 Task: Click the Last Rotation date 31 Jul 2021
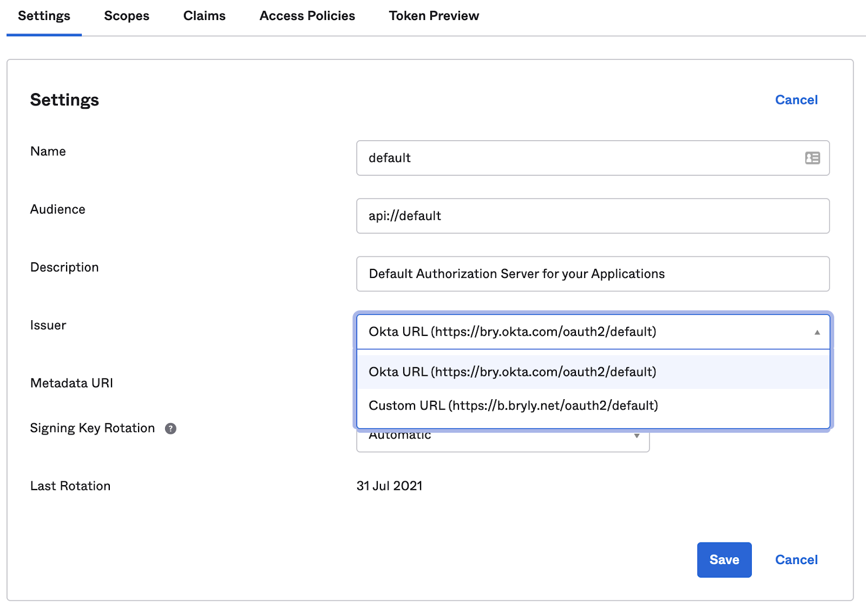389,486
